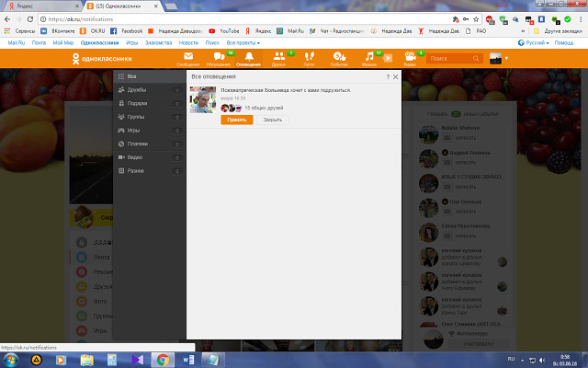Click the 'Помощь' link
Image resolution: width=588 pixels, height=368 pixels.
tap(564, 43)
